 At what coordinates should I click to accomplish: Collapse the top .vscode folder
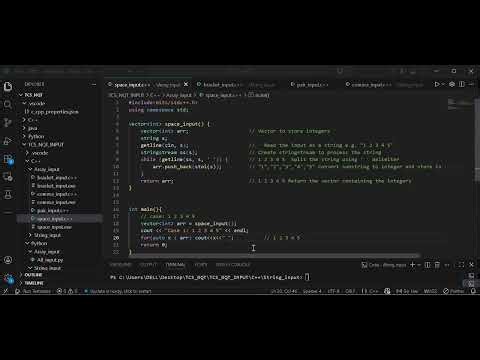pyautogui.click(x=37, y=103)
